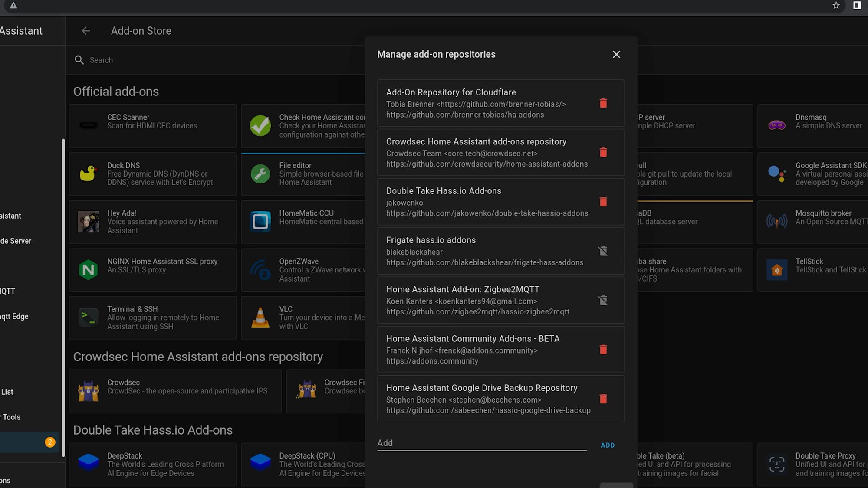
Task: Click Double Take Proxy card title
Action: coord(825,456)
